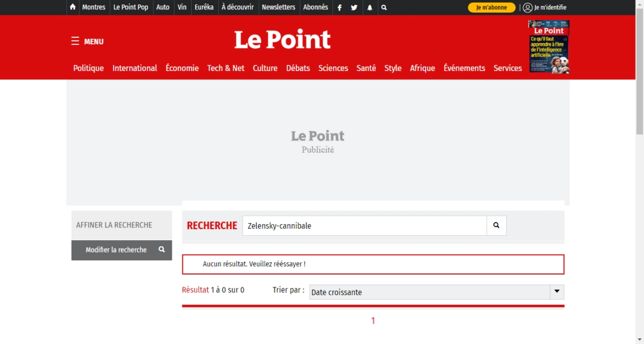Open the Abonnés section
Screen dimensions: 644x344
[315, 7]
